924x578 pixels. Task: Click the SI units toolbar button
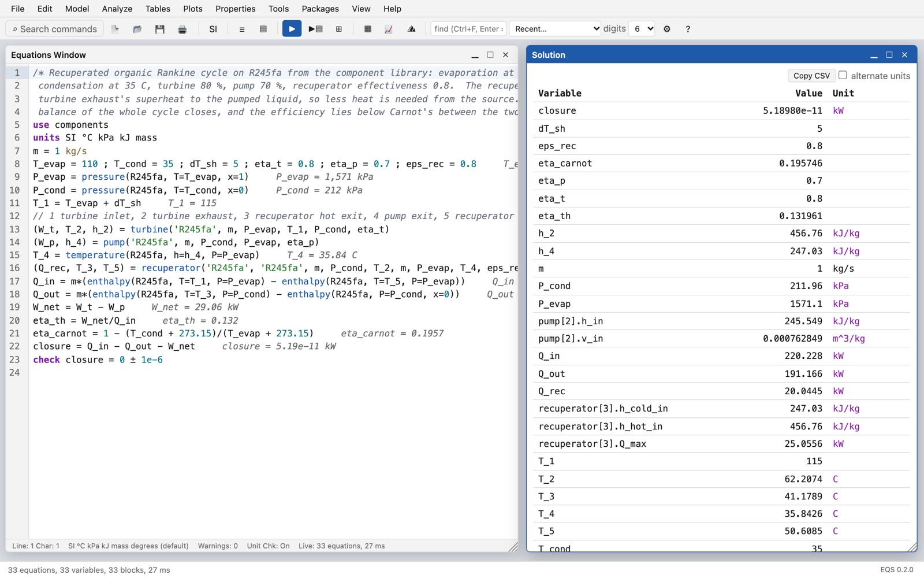pos(213,29)
